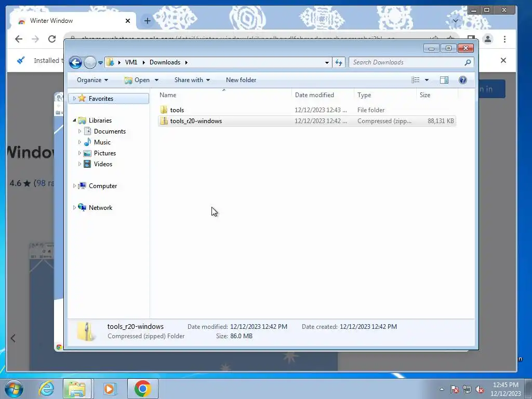
Task: Expand arrow after Downloads breadcrumb
Action: pyautogui.click(x=187, y=62)
